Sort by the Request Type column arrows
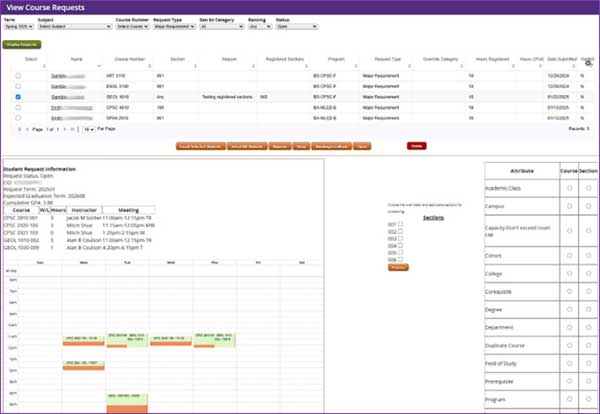The image size is (600, 414). [x=409, y=66]
